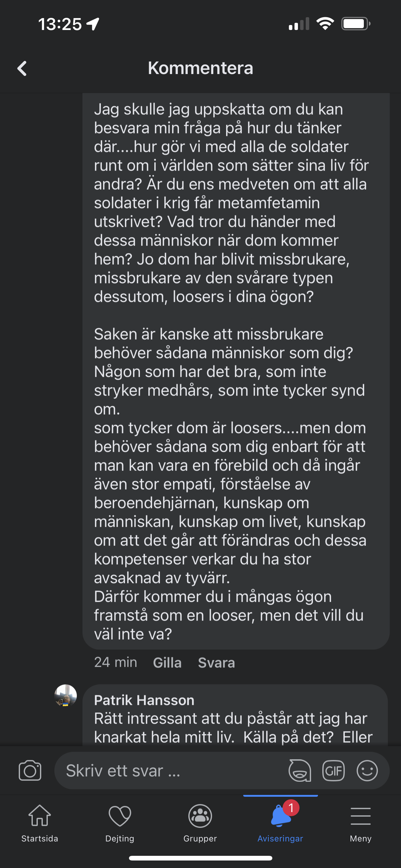Screen dimensions: 401x868
Task: Tap the location arrow in status bar
Action: tap(93, 24)
